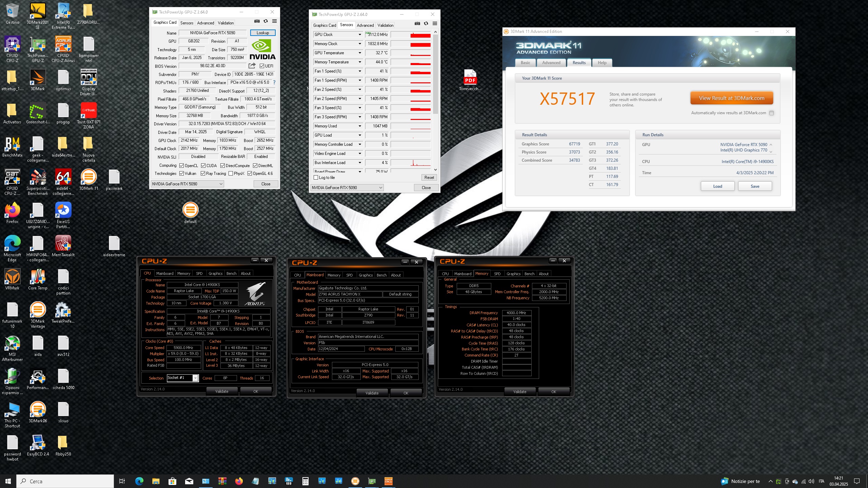868x488 pixels.
Task: Open the VRMark desktop icon
Action: (x=12, y=280)
